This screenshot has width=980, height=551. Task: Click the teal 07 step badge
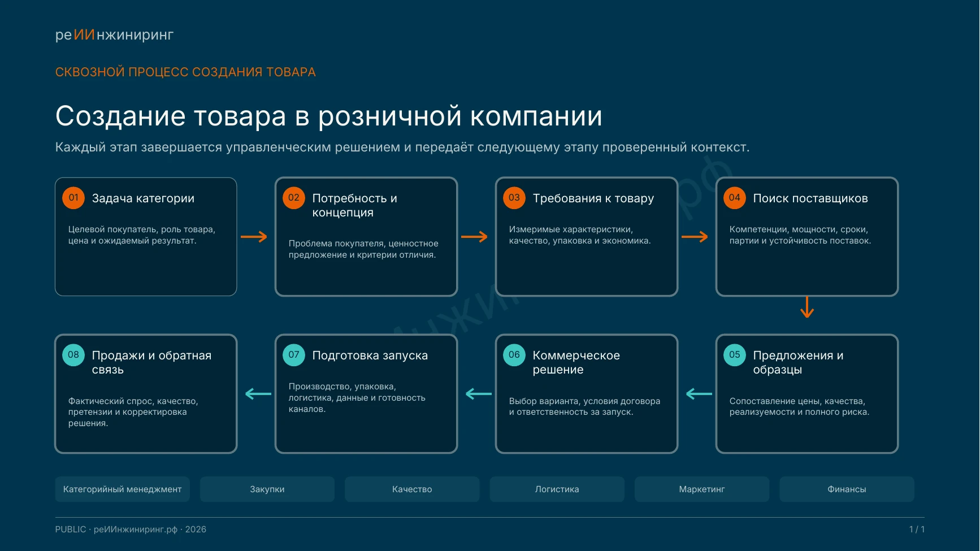pyautogui.click(x=294, y=355)
